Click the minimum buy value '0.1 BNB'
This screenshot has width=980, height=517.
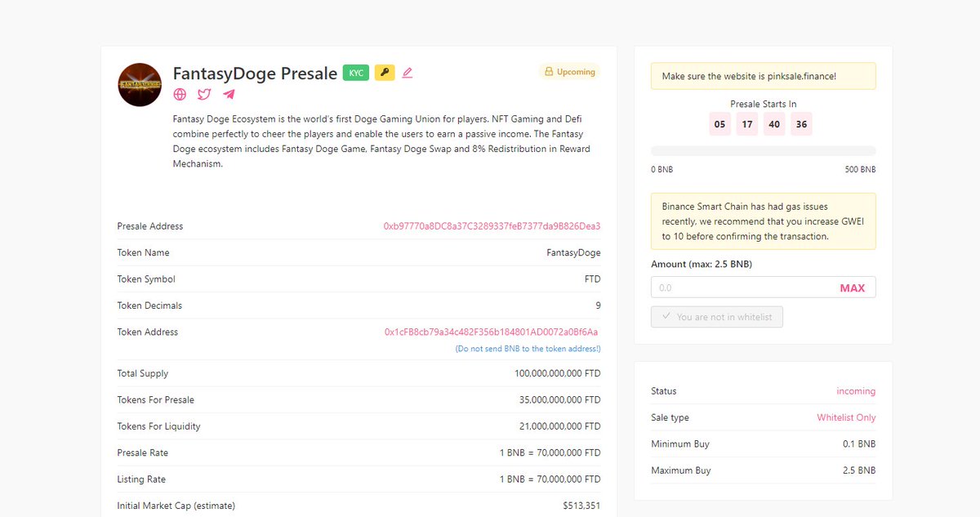[x=860, y=444]
